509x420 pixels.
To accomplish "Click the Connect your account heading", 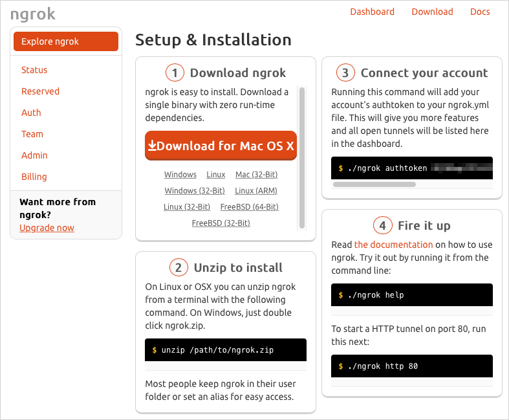I will click(x=424, y=72).
